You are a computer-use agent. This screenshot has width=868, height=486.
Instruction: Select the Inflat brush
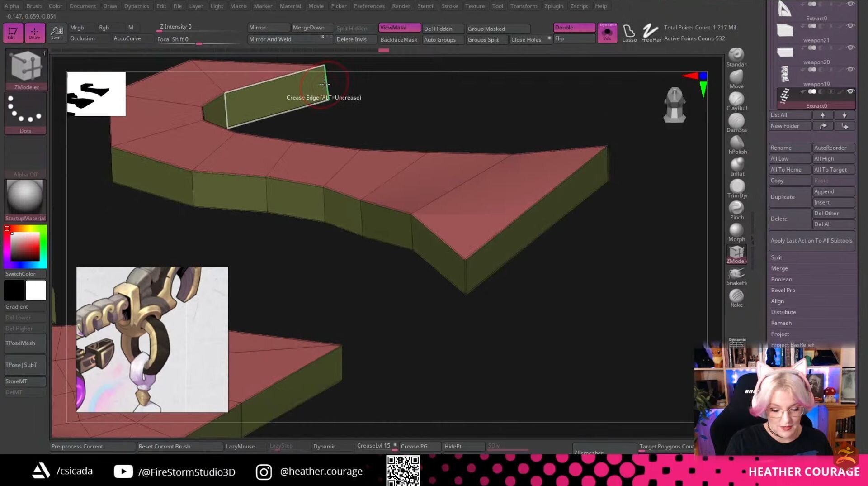[x=736, y=167]
